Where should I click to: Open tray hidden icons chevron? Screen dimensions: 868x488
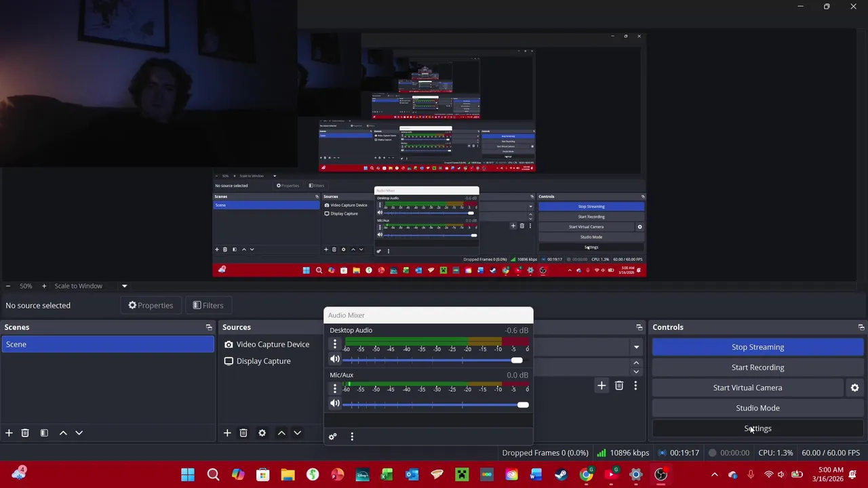click(714, 474)
